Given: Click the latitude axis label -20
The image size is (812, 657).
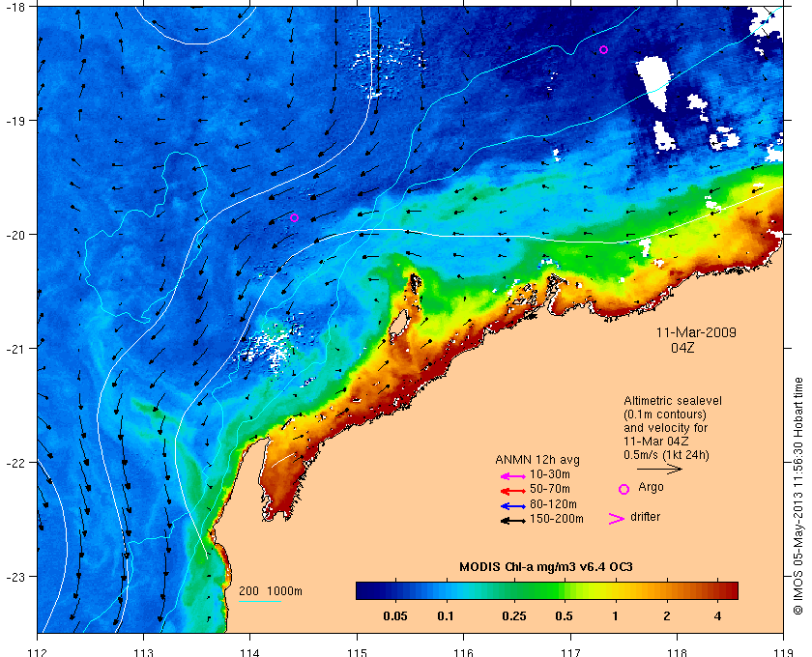Looking at the screenshot, I should (x=14, y=235).
